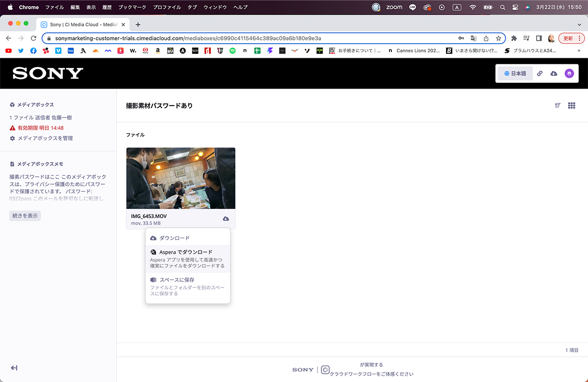Open Chrome extensions puzzle icon
The width and height of the screenshot is (588, 382).
tap(514, 39)
